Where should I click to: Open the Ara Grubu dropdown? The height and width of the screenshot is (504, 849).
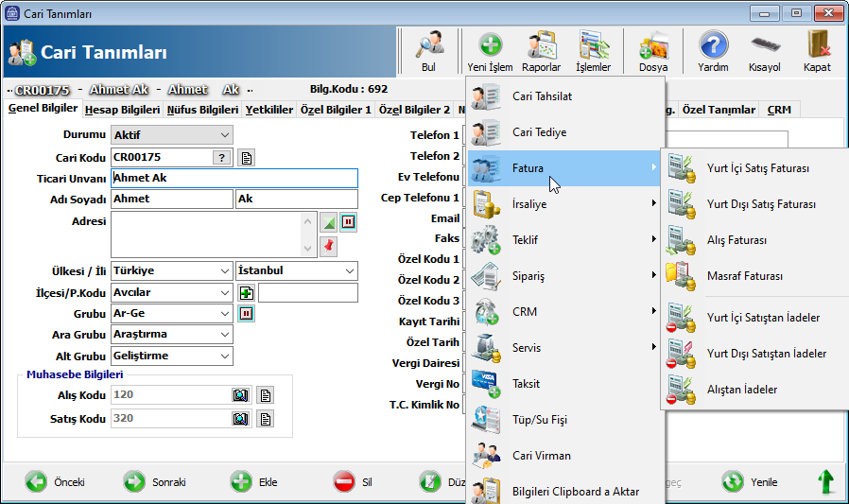point(171,335)
